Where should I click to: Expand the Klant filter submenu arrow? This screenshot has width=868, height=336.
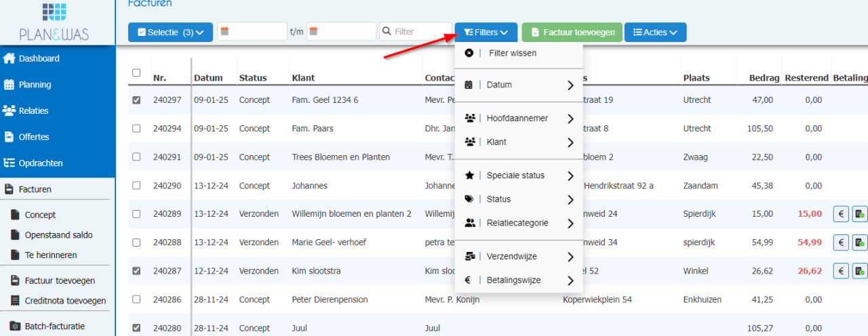[x=570, y=142]
